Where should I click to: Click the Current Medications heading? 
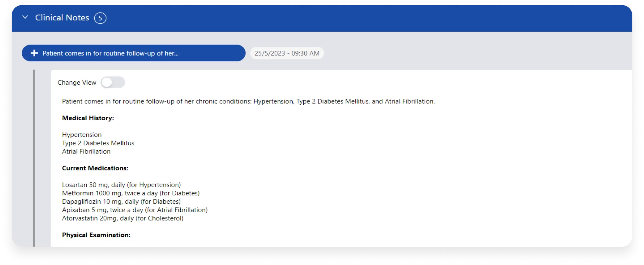point(95,168)
